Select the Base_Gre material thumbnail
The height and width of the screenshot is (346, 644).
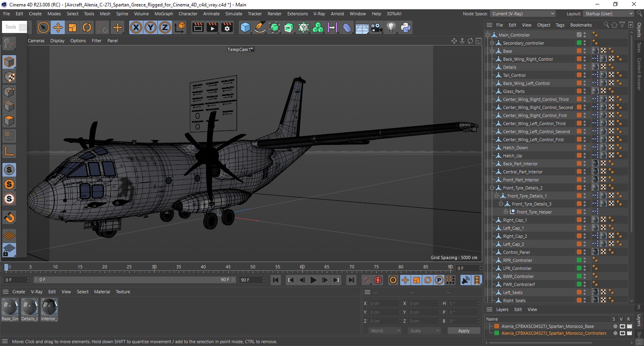(10, 309)
